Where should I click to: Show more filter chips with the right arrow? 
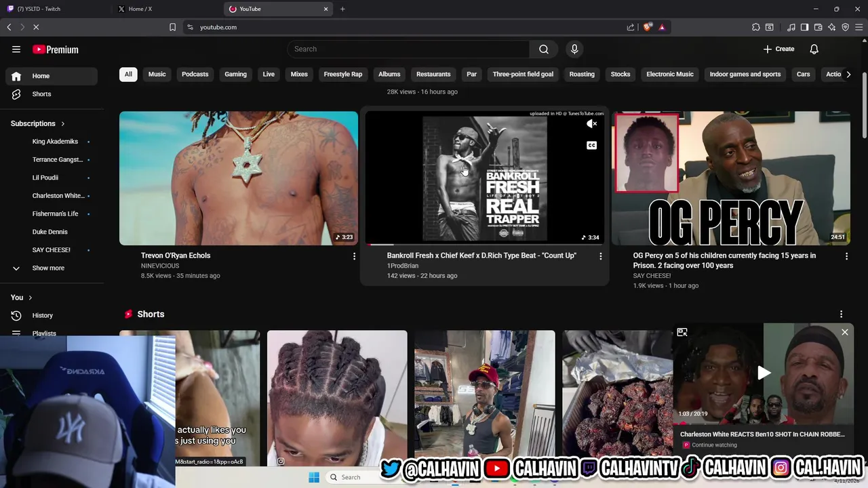click(848, 74)
